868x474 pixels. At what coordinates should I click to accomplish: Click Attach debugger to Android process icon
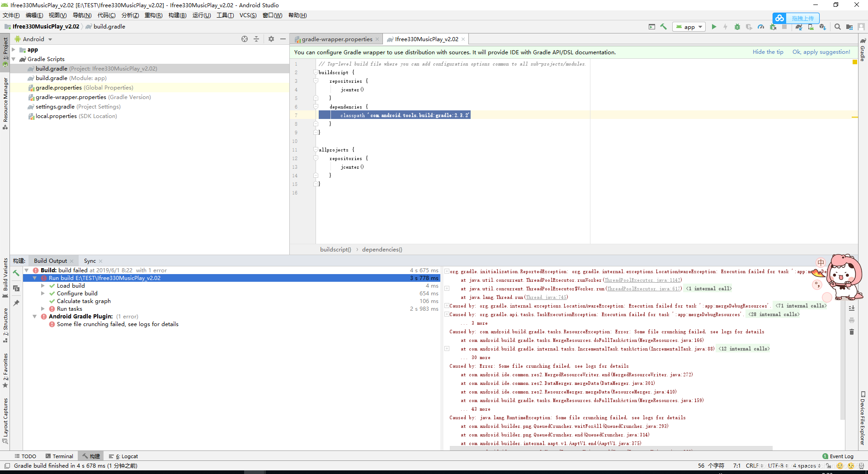click(x=773, y=27)
